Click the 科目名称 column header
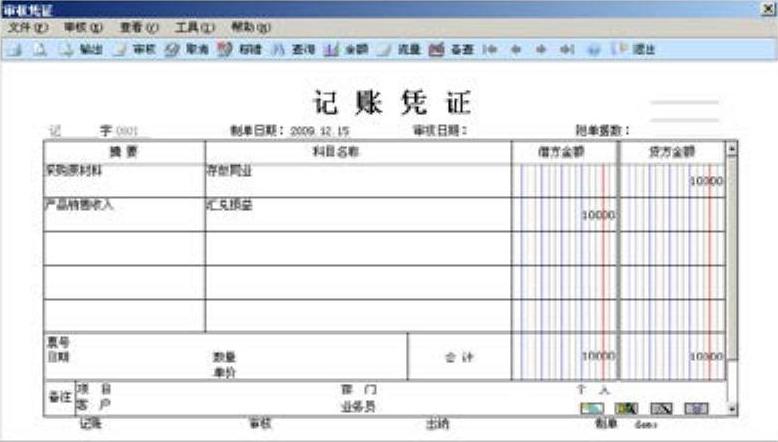Viewport: 778px width, 442px height. click(x=358, y=152)
